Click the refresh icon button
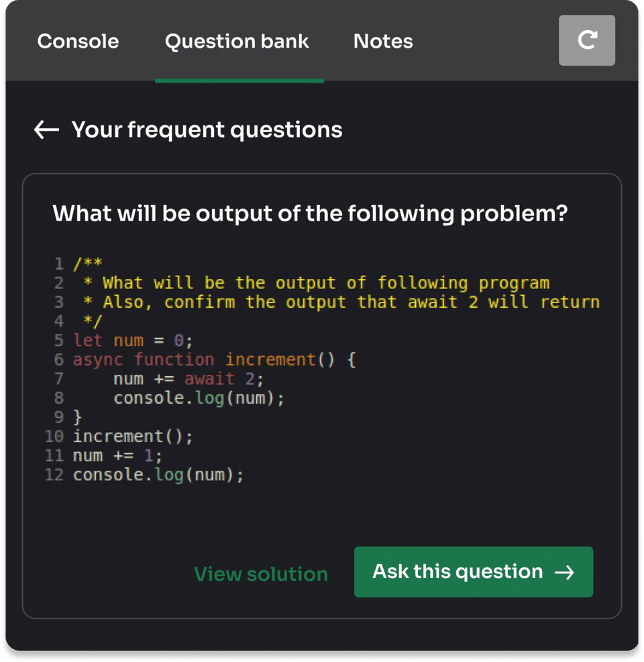Screen dimensions: 644x662 [x=587, y=40]
